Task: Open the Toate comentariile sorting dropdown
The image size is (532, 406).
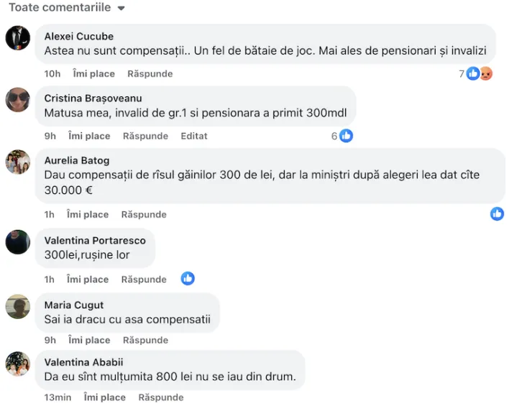Action: click(x=67, y=7)
